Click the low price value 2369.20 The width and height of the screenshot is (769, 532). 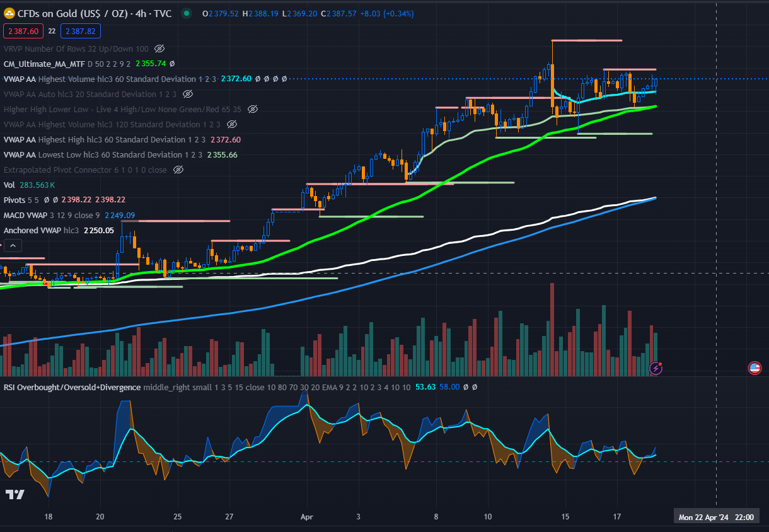tap(301, 14)
